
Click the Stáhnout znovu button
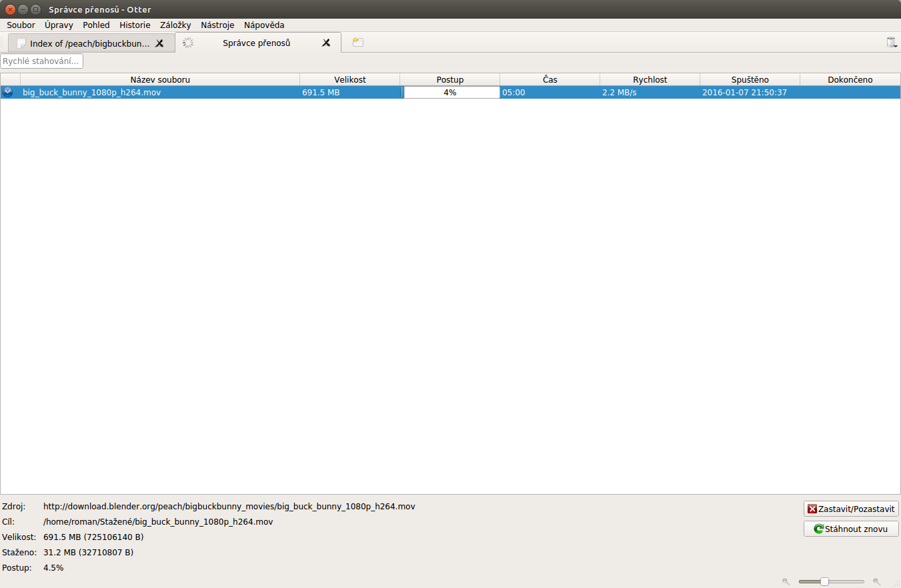tap(851, 529)
